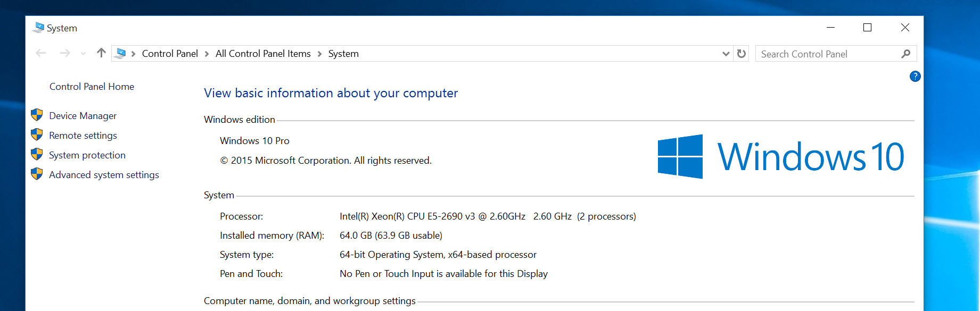Open Advanced system settings link
This screenshot has width=980, height=311.
[104, 175]
